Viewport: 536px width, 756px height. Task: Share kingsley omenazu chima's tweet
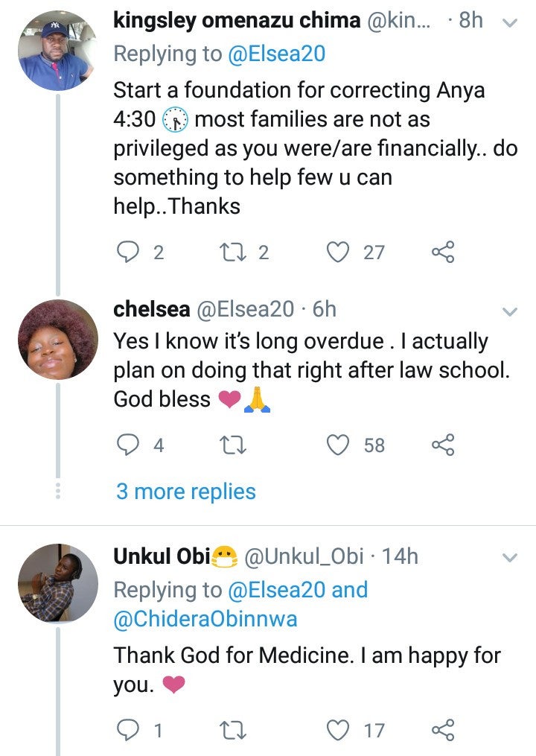point(442,252)
